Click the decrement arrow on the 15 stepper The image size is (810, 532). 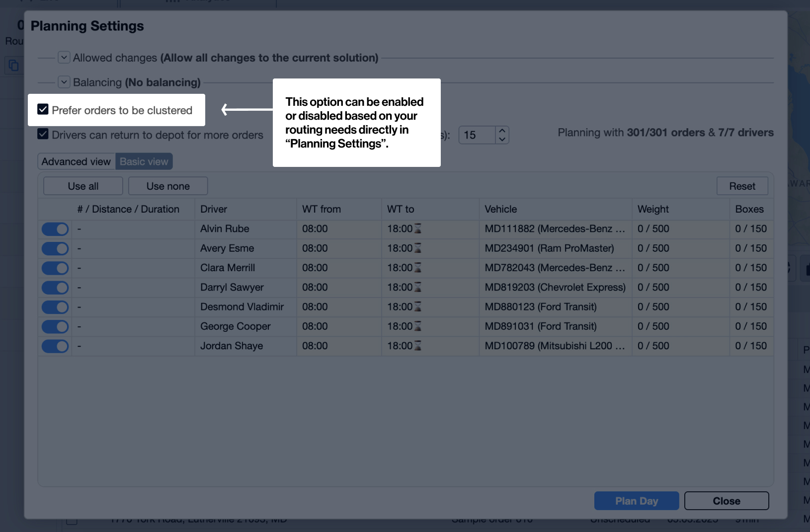501,140
